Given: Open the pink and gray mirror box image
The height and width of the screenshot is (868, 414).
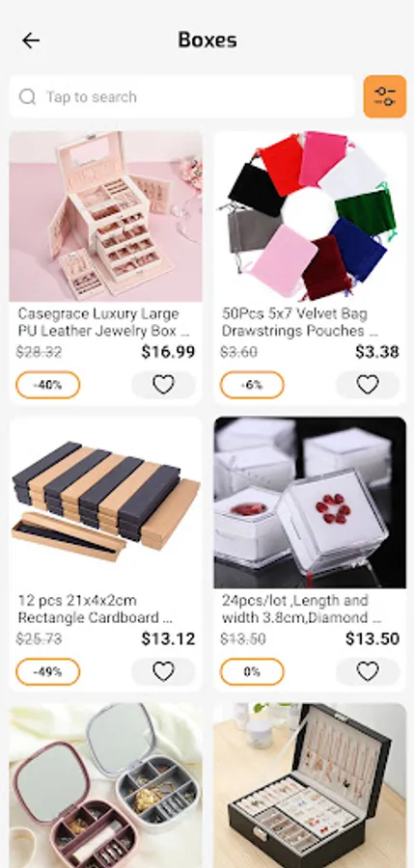Looking at the screenshot, I should coord(105,785).
